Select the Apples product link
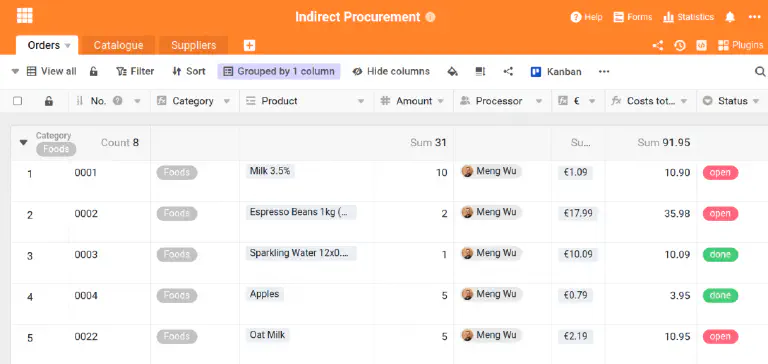The width and height of the screenshot is (768, 364). click(264, 294)
